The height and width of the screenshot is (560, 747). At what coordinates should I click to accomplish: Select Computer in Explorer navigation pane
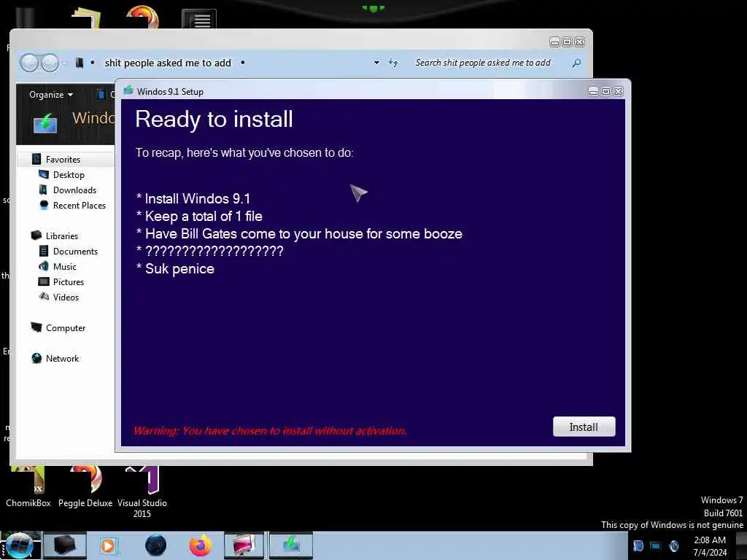[x=66, y=327]
